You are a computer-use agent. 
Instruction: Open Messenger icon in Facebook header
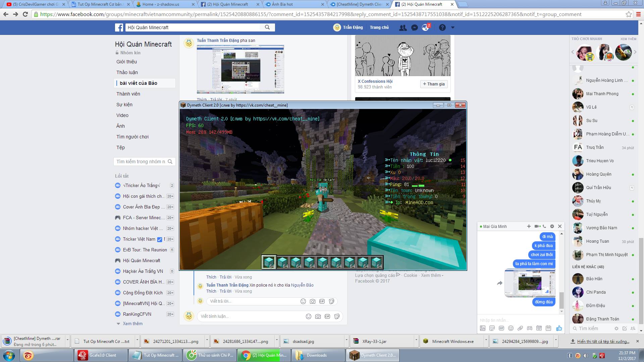click(415, 27)
